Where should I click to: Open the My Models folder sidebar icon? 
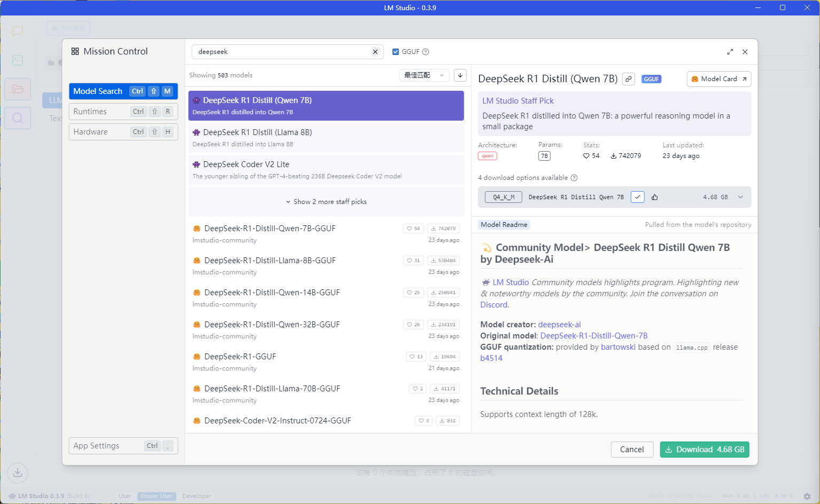pos(18,89)
